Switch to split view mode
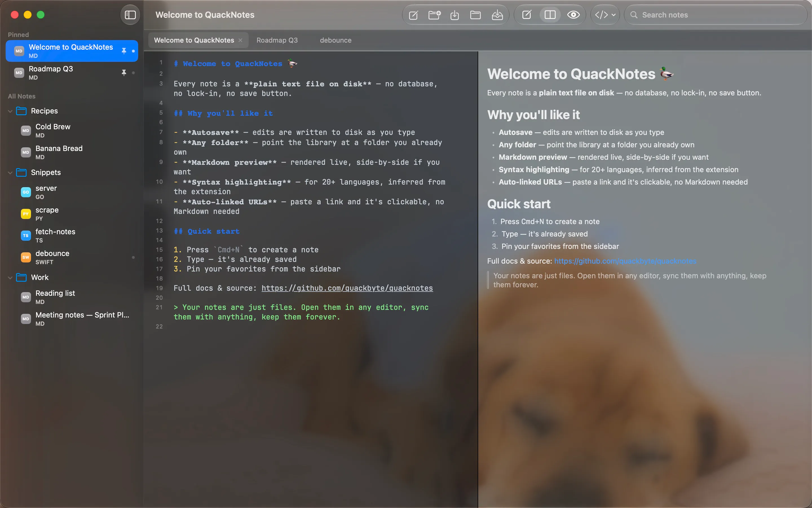Image resolution: width=812 pixels, height=508 pixels. [550, 15]
